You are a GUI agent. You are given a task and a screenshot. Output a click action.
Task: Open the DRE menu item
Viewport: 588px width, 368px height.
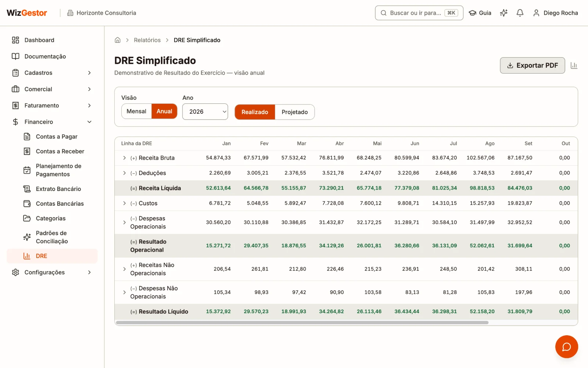click(52, 256)
